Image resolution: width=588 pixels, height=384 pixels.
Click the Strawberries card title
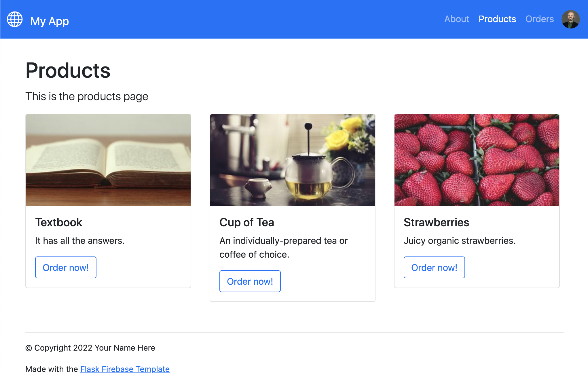coord(437,222)
